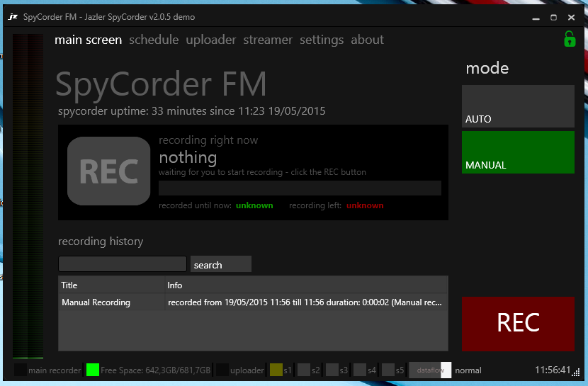The image size is (588, 386).
Task: Click the large gray REC icon
Action: tap(109, 171)
